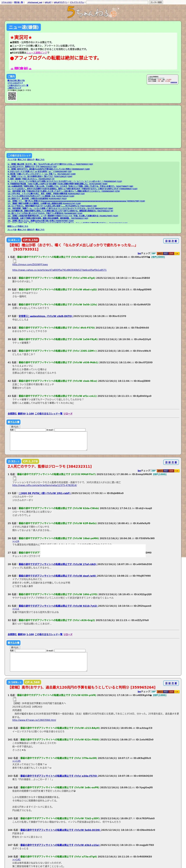Click リロード under サウナ thread
The height and width of the screenshot is (868, 186).
[68, 634]
